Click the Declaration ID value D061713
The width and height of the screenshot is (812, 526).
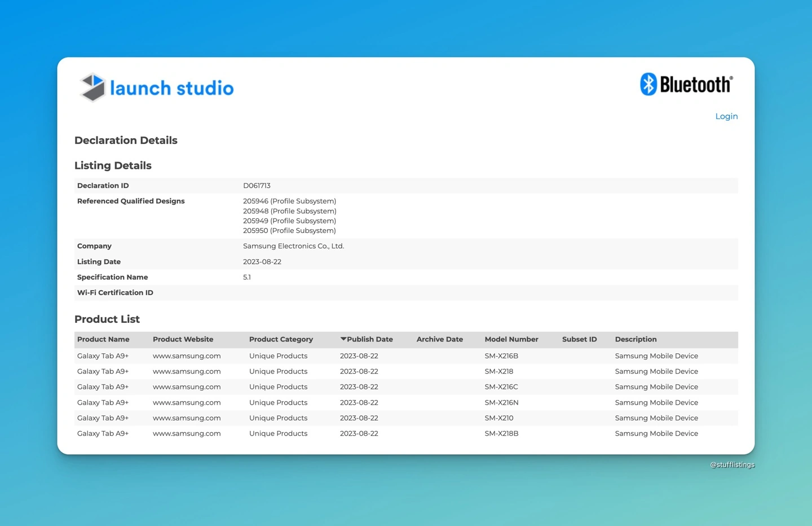(x=257, y=186)
